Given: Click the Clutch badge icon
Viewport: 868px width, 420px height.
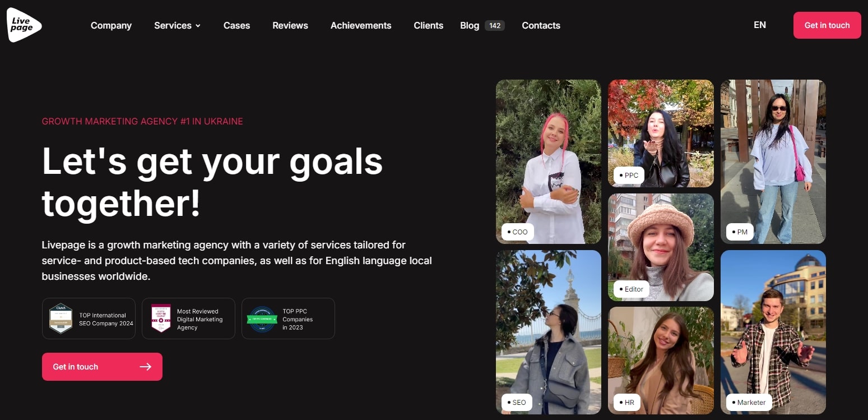Looking at the screenshot, I should click(x=61, y=319).
